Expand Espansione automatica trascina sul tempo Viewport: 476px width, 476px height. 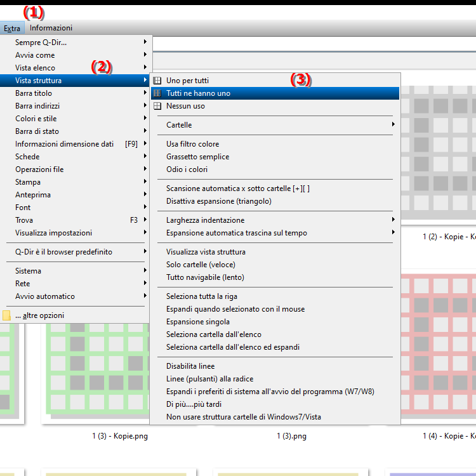click(275, 233)
